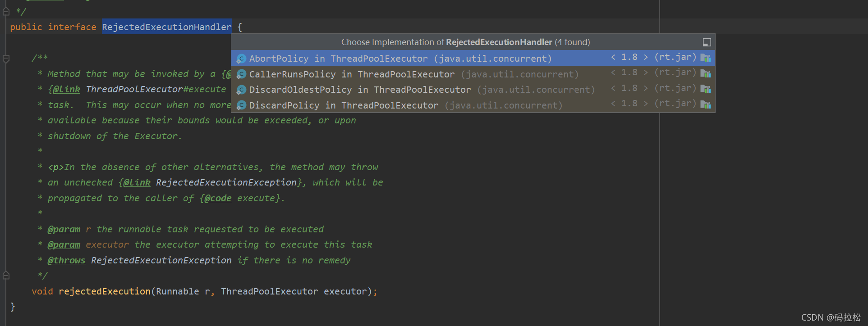The image size is (868, 326).
Task: Click RejectedExecutionHandler interface name in editor
Action: 166,27
